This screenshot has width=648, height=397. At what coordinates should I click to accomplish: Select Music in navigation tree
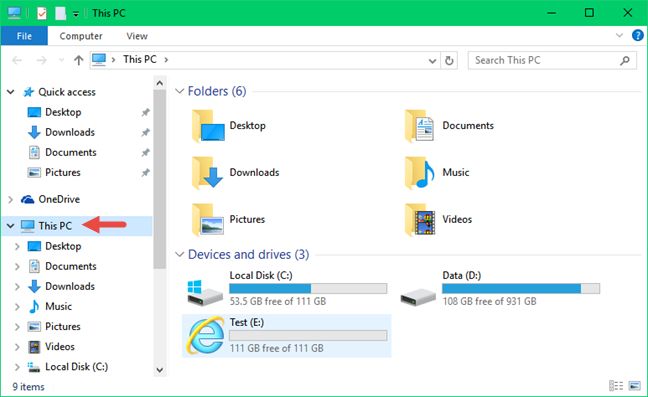point(59,306)
